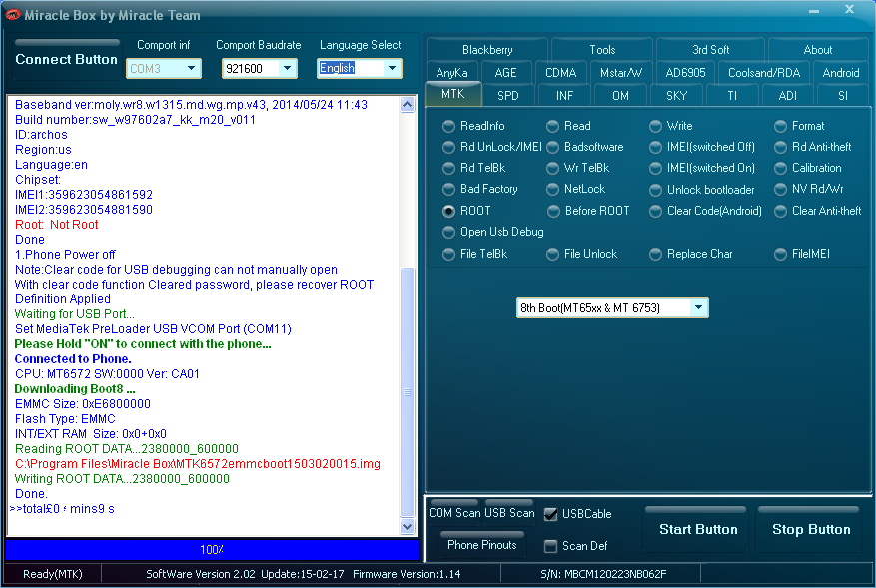Select the OM tab

pyautogui.click(x=620, y=96)
